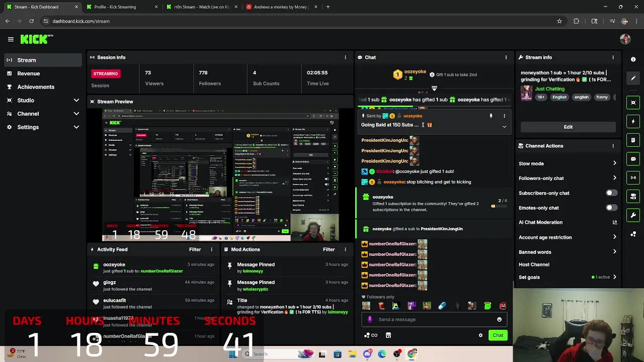Toggle the chat bubble widget icon
The height and width of the screenshot is (362, 644).
[x=633, y=159]
